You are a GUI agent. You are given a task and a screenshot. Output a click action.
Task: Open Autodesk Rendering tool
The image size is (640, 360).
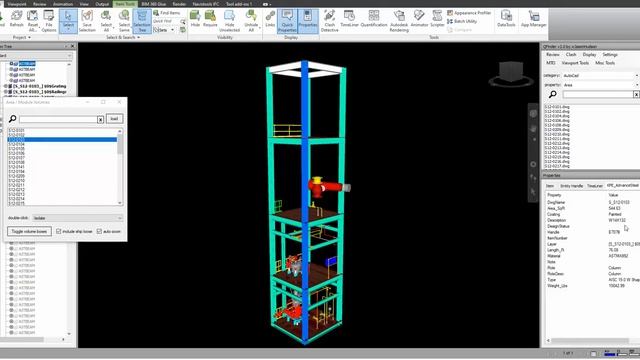pos(399,21)
